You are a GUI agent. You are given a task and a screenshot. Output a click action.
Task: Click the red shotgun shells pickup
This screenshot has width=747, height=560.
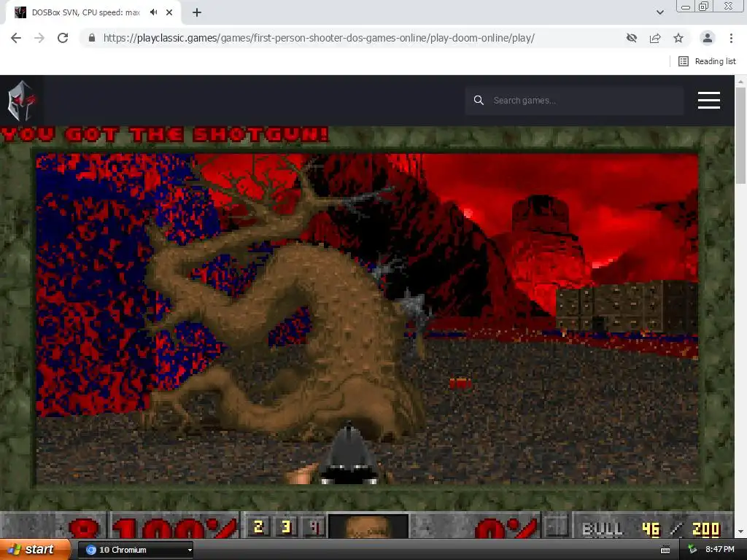coord(460,384)
